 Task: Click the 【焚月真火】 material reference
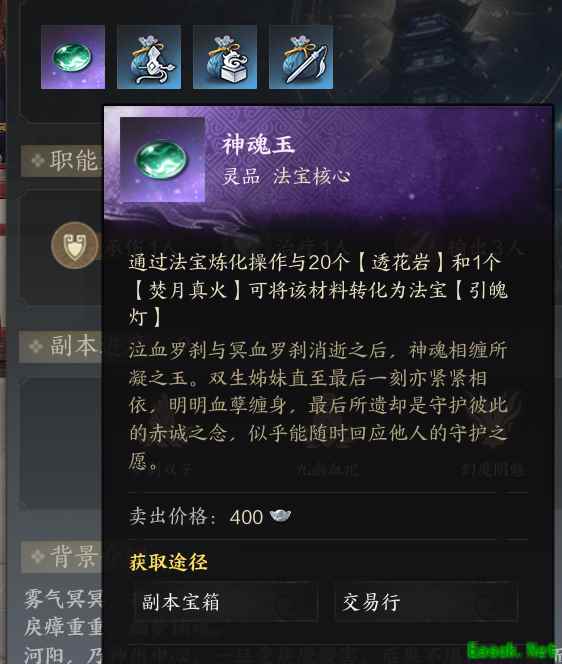coord(188,290)
